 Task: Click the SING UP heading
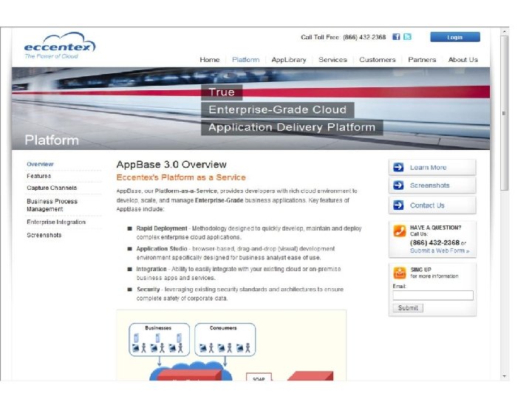pos(420,270)
